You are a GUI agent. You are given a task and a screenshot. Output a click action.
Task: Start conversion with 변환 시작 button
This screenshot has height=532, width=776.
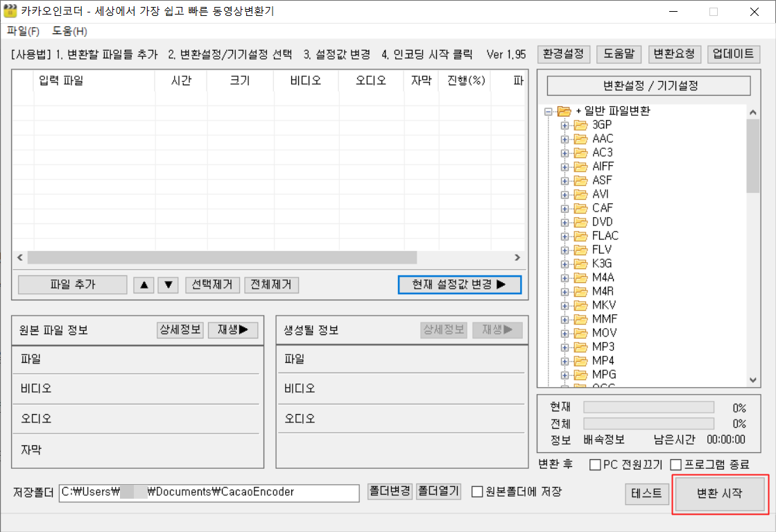coord(720,493)
